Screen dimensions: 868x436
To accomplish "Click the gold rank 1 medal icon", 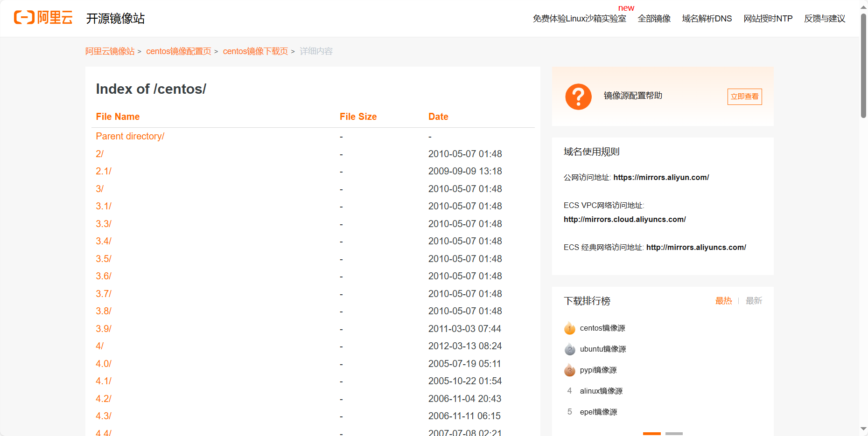I will [x=569, y=328].
